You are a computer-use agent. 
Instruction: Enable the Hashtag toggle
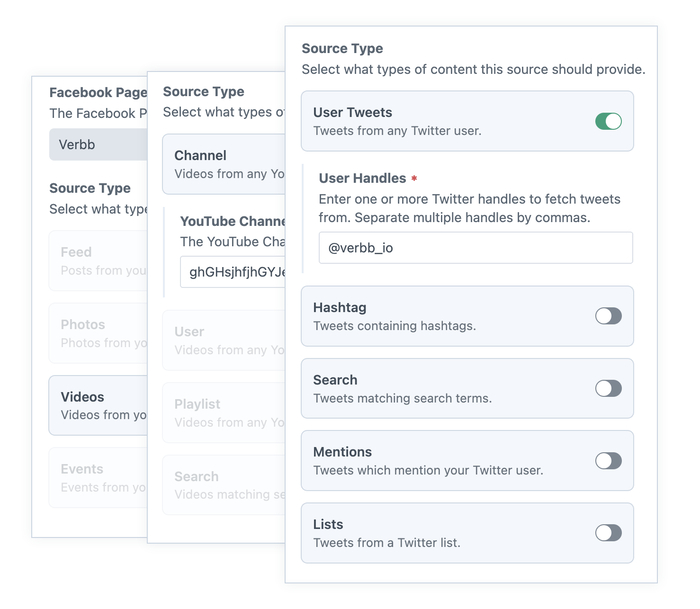pyautogui.click(x=608, y=316)
